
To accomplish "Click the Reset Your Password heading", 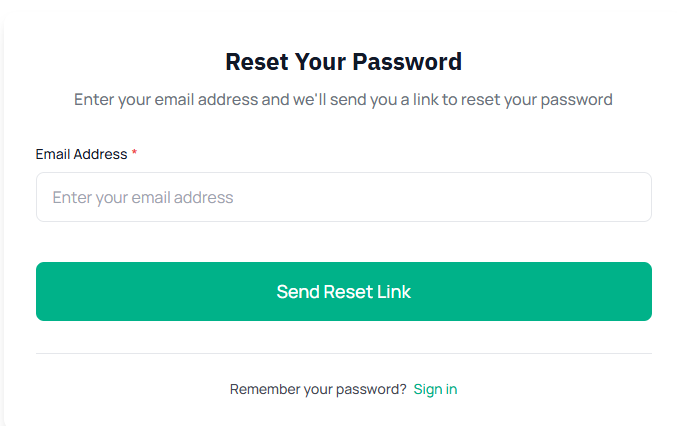I will [343, 62].
